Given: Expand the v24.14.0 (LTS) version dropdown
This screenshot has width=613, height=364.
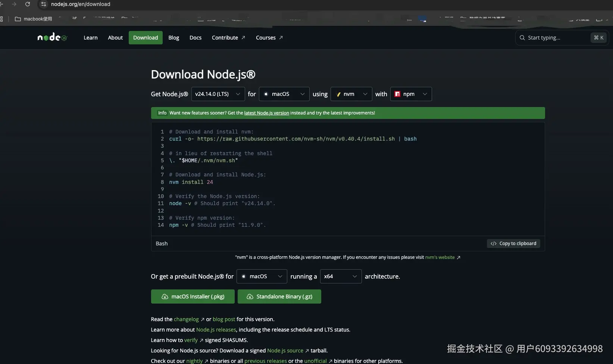Looking at the screenshot, I should 218,94.
